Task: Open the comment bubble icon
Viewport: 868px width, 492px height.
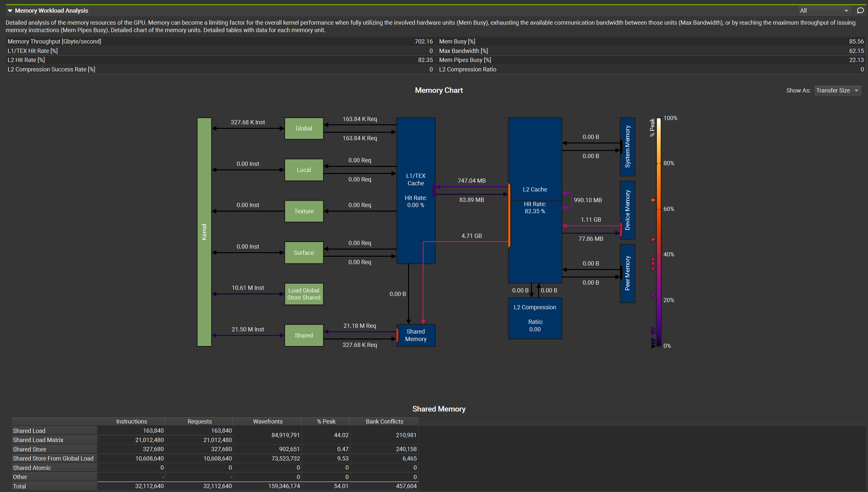Action: 860,11
